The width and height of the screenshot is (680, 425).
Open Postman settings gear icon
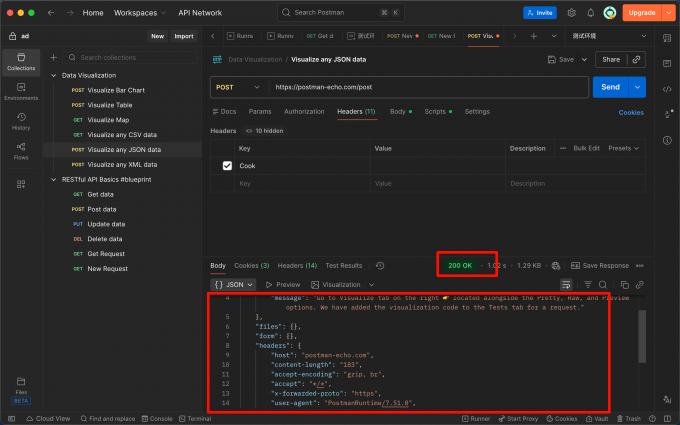572,13
